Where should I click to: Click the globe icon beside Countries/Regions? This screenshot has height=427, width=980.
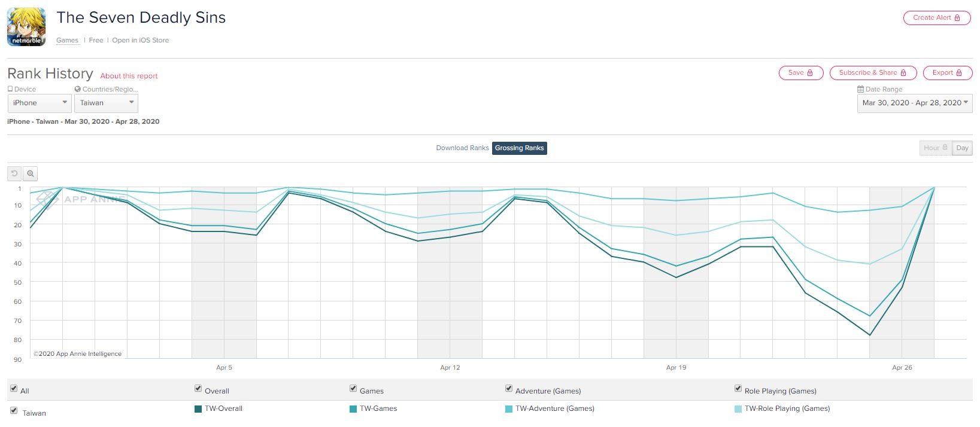(x=78, y=89)
